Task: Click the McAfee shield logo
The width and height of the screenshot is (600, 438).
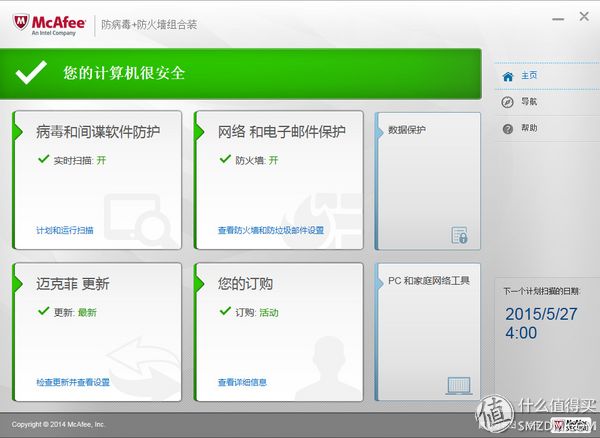Action: tap(21, 22)
